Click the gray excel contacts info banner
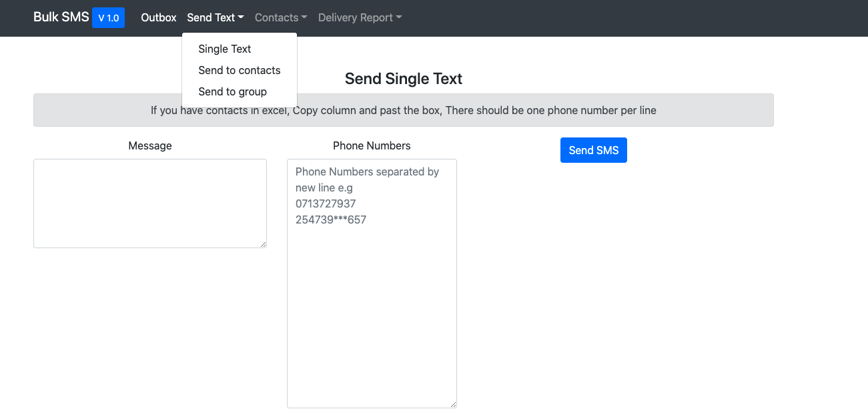The width and height of the screenshot is (868, 417). pyautogui.click(x=404, y=110)
